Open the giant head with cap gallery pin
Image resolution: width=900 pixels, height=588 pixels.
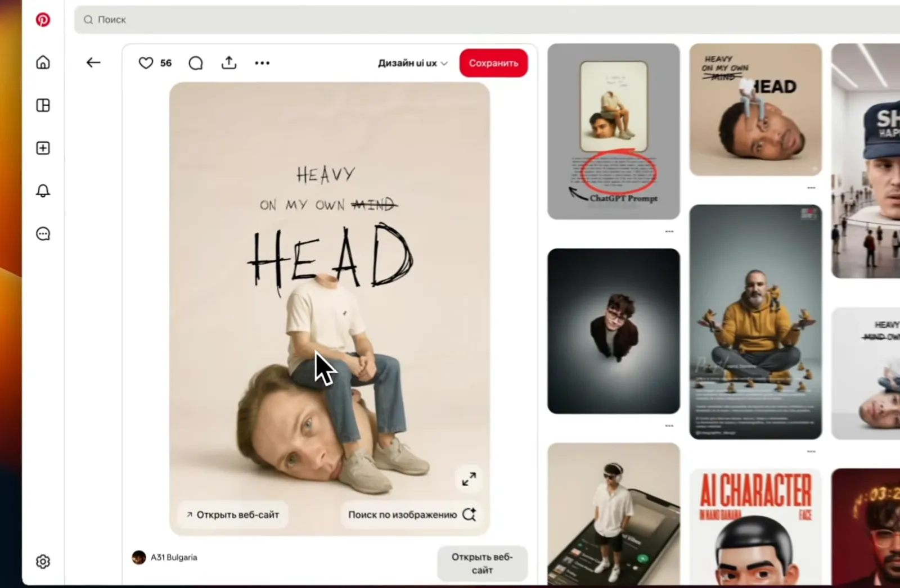[x=866, y=161]
